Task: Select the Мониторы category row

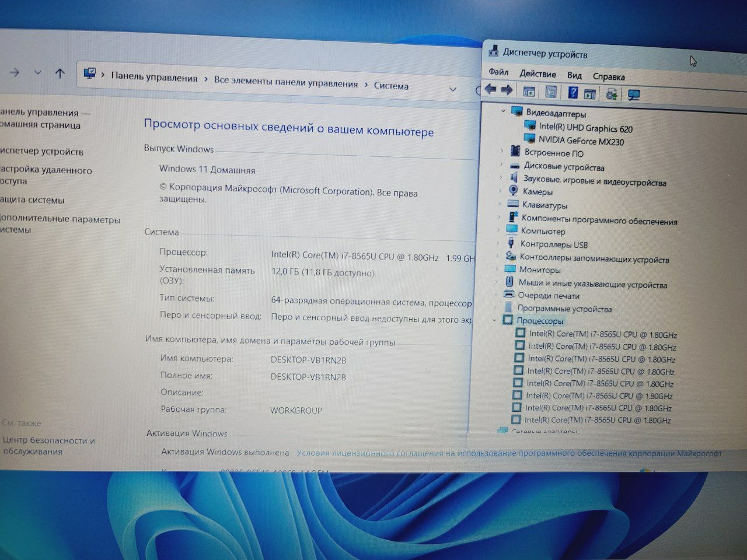Action: [540, 269]
